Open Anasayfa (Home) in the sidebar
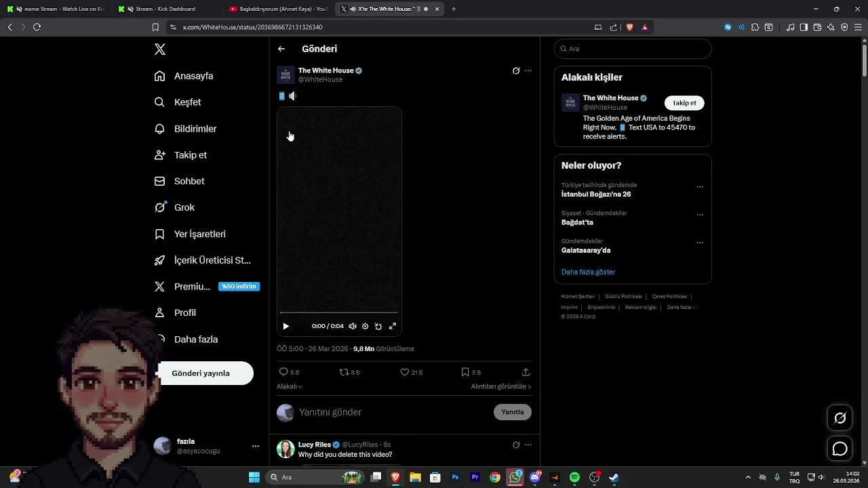This screenshot has width=868, height=488. pyautogui.click(x=184, y=76)
